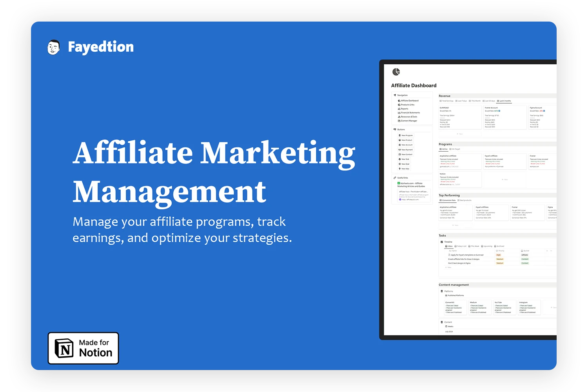Switch Revenue to Last 7 days tab
This screenshot has height=392, width=588.
[461, 101]
